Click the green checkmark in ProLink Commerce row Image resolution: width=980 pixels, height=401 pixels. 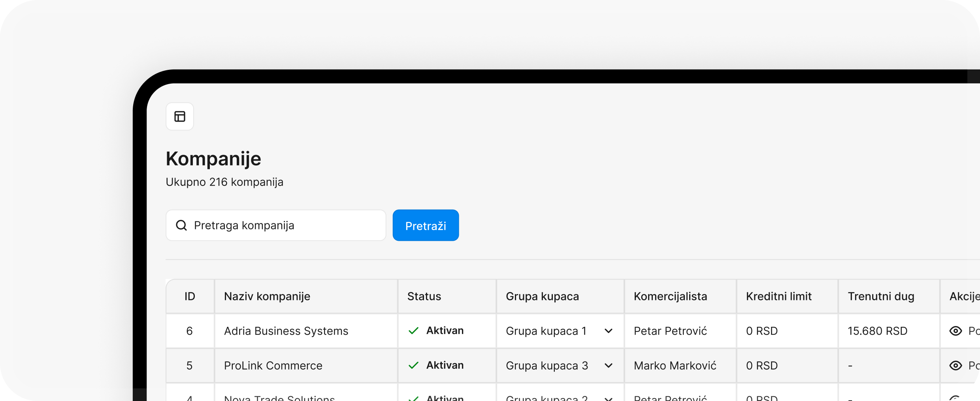[413, 365]
